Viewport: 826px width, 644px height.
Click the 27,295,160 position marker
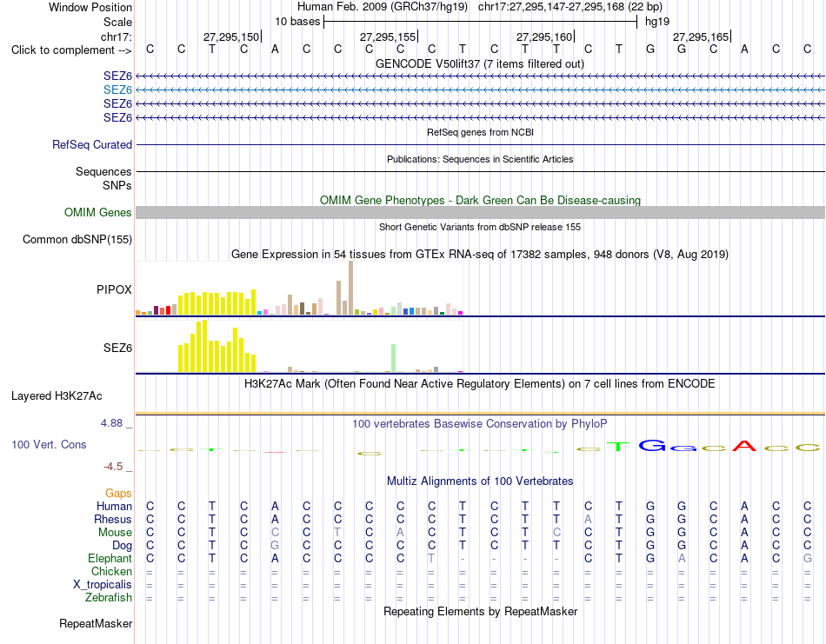[x=545, y=37]
